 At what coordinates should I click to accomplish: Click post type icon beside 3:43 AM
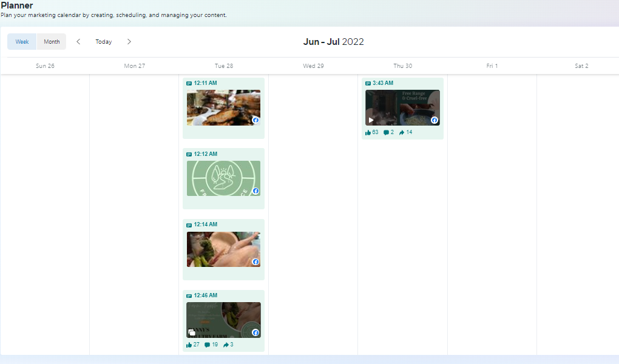point(368,83)
